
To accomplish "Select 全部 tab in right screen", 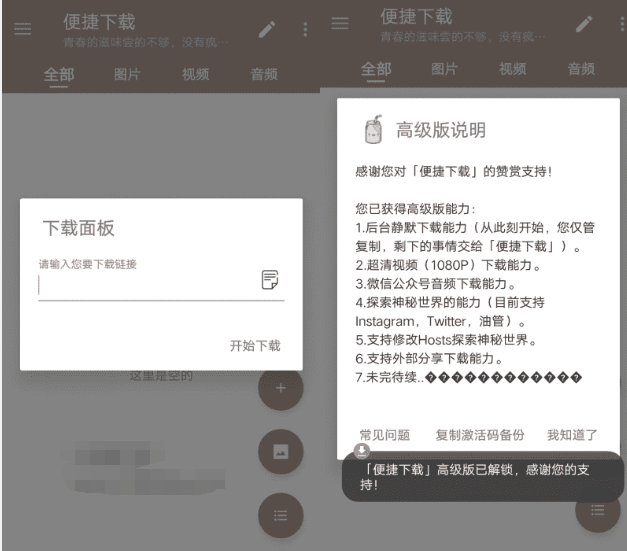I will pyautogui.click(x=376, y=69).
